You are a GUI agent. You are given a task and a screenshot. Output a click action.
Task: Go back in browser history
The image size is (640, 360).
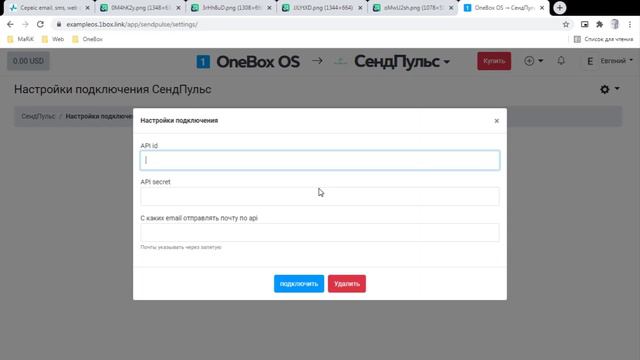pyautogui.click(x=10, y=24)
